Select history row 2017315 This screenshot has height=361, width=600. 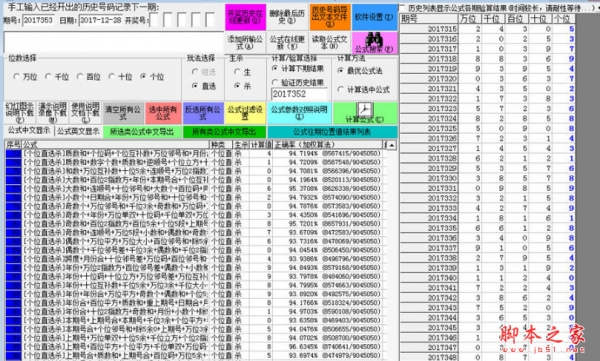tap(488, 29)
